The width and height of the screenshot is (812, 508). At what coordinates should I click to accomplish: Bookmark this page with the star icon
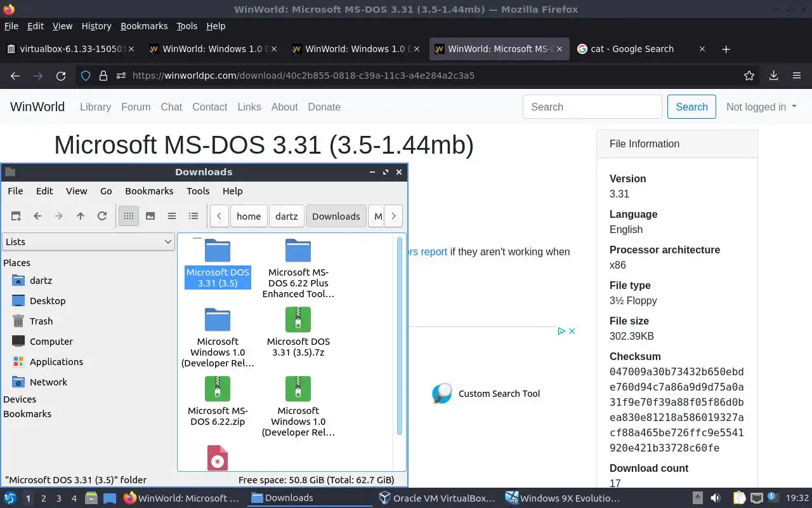(749, 76)
